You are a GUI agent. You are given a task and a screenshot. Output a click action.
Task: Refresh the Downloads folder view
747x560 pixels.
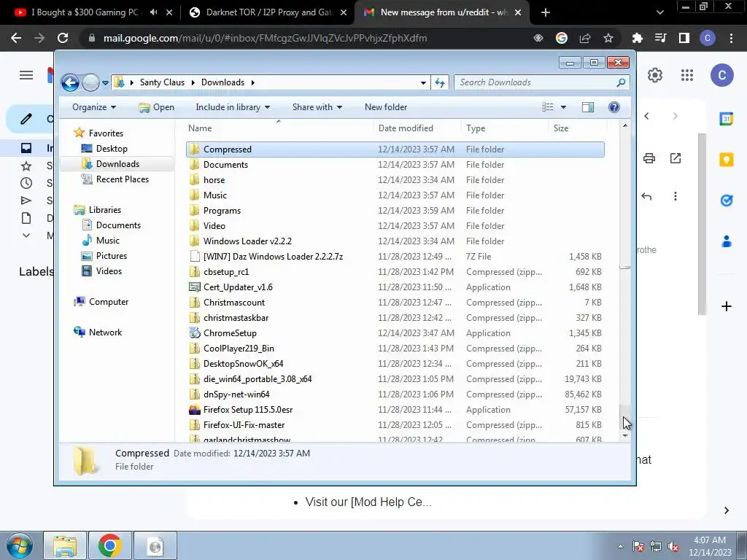pyautogui.click(x=440, y=82)
